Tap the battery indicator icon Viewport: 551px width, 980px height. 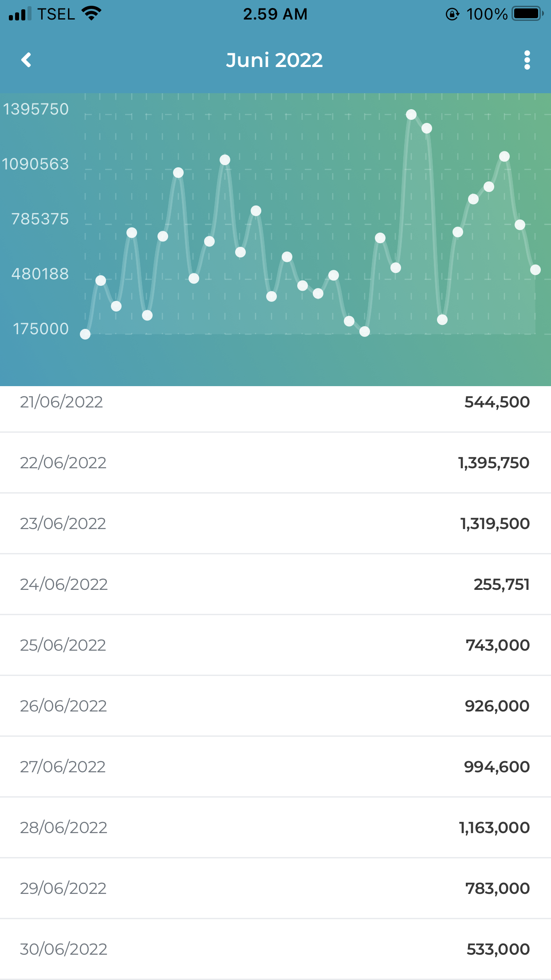tap(527, 14)
